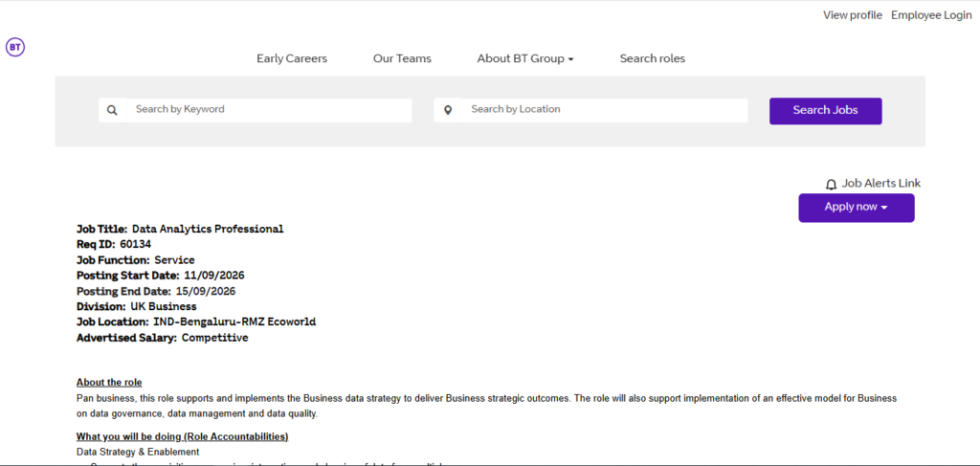The image size is (980, 466).
Task: Click the About the role heading
Action: coord(109,383)
